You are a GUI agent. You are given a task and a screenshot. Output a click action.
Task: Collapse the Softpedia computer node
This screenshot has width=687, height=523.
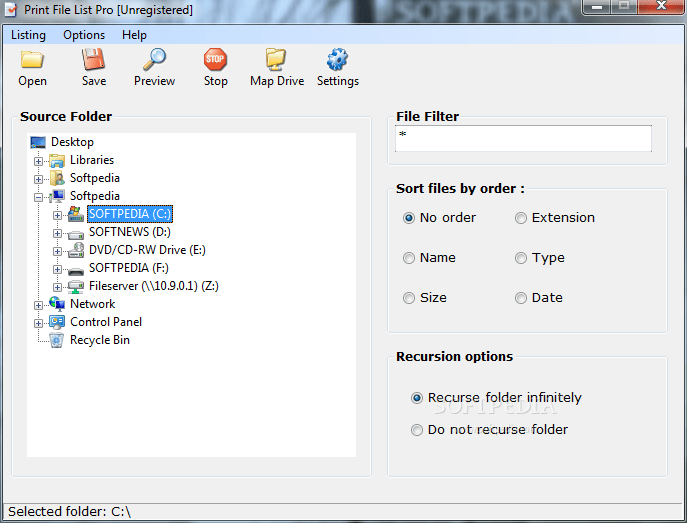tap(39, 198)
